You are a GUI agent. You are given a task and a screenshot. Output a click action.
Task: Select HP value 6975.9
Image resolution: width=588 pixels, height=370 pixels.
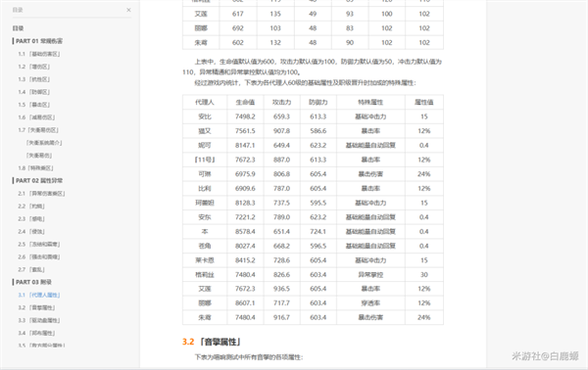245,174
